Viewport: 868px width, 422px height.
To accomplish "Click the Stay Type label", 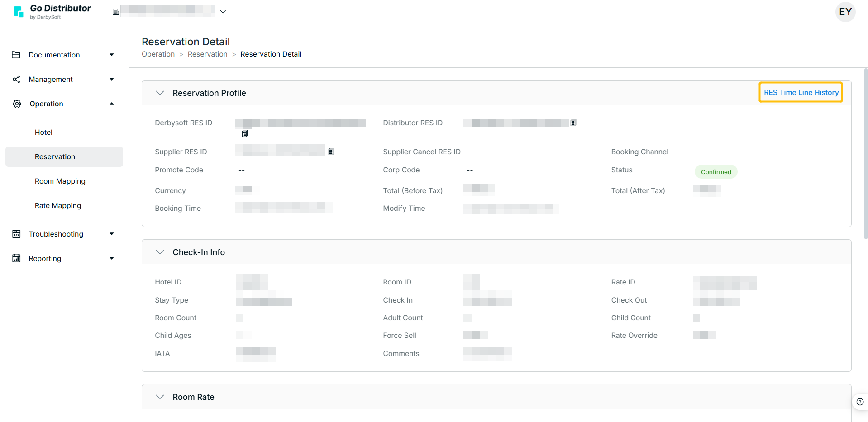I will point(172,300).
